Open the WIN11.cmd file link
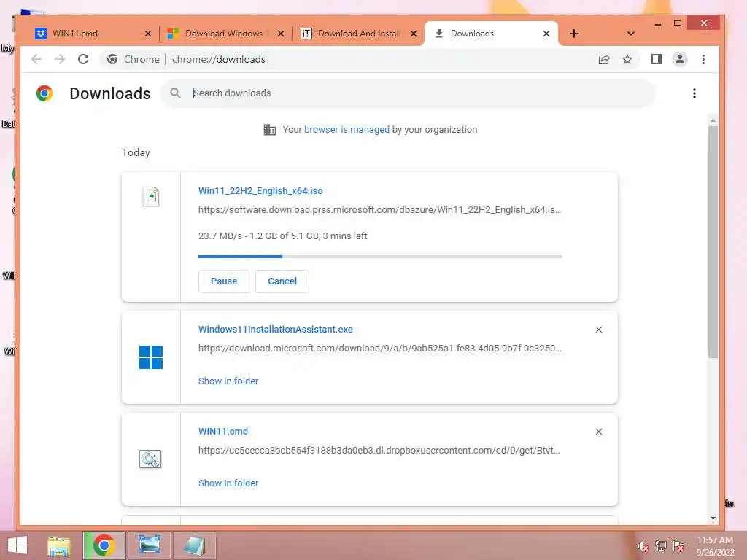 pos(223,432)
